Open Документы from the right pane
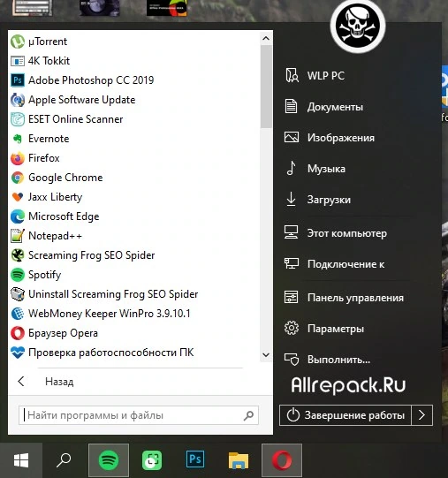 [x=323, y=107]
